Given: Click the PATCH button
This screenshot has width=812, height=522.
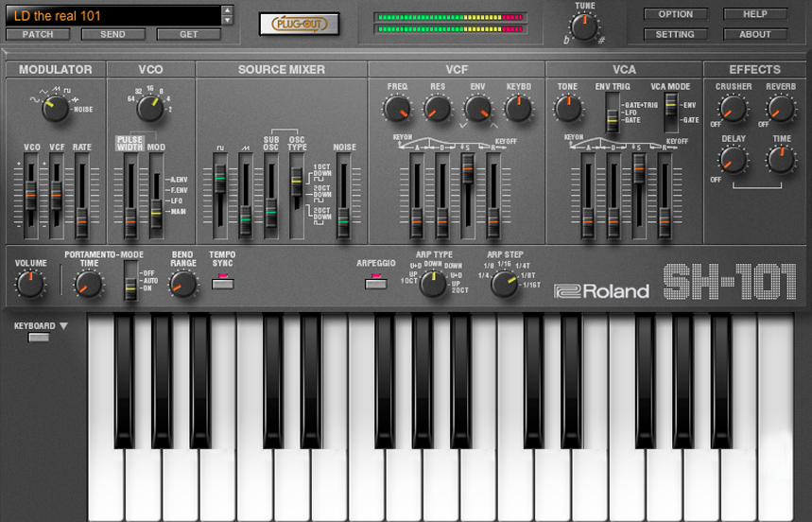Looking at the screenshot, I should pyautogui.click(x=38, y=34).
